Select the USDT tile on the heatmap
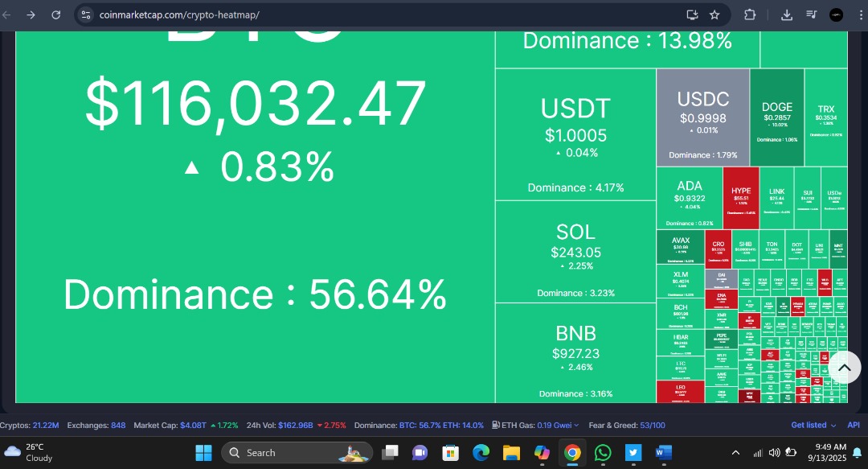 (575, 134)
